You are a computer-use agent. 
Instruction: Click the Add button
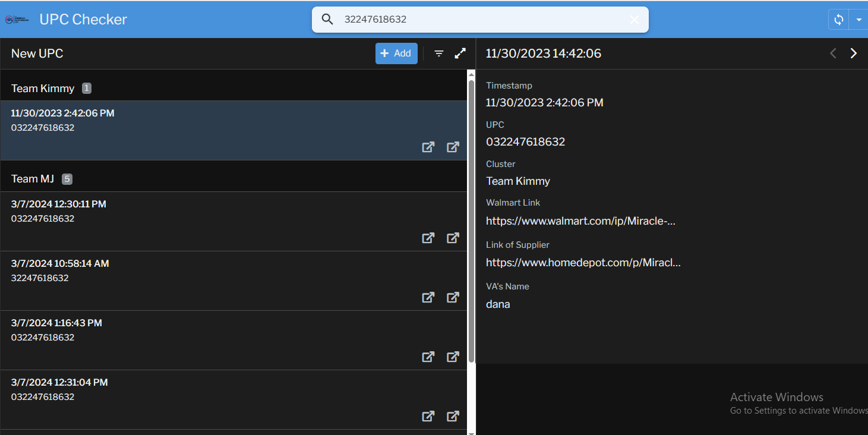396,53
